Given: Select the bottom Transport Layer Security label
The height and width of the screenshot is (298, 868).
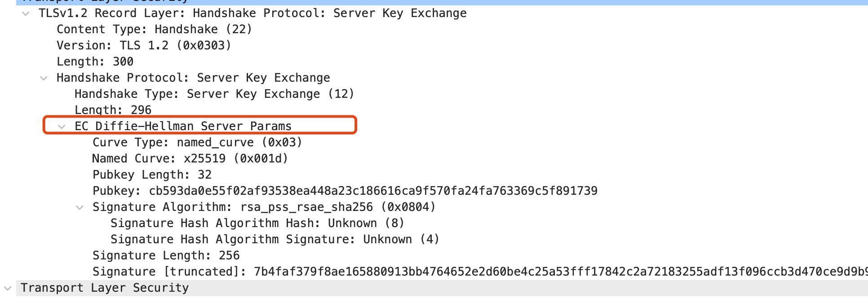Looking at the screenshot, I should [105, 288].
